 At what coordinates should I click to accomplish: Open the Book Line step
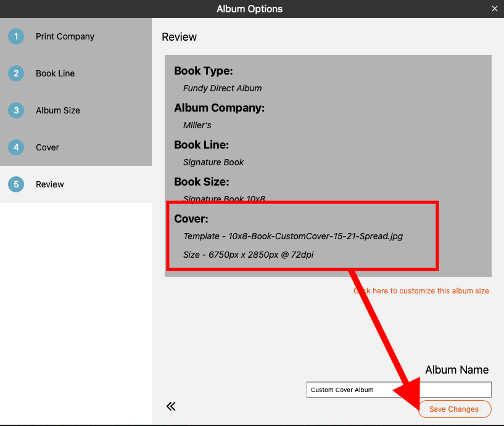click(x=75, y=73)
